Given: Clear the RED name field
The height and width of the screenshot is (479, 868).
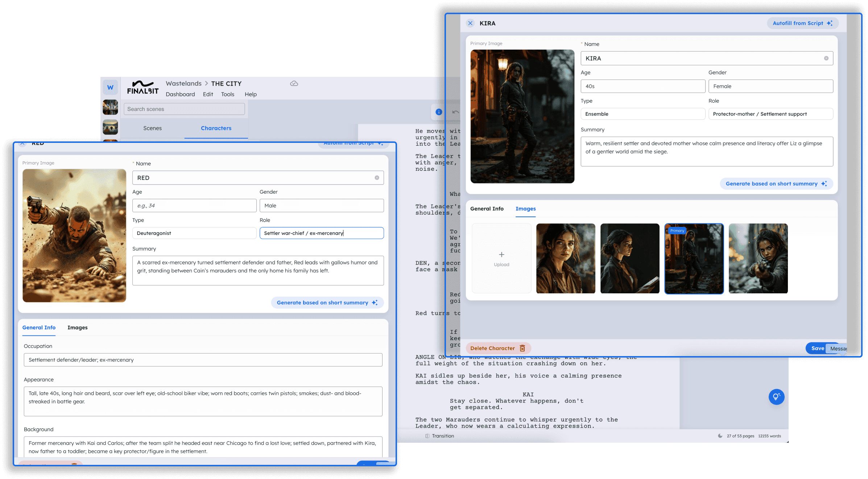Looking at the screenshot, I should pos(377,178).
